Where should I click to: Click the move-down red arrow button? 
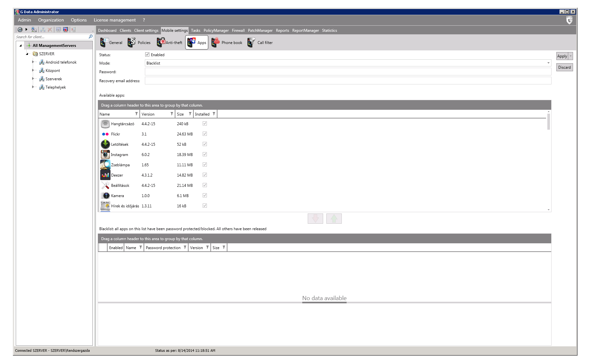(x=315, y=219)
